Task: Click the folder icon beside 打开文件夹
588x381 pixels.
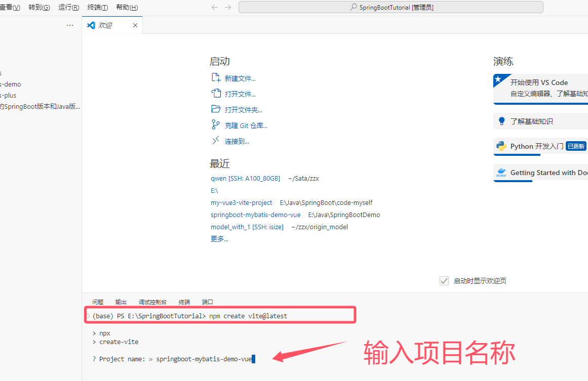Action: coord(216,109)
